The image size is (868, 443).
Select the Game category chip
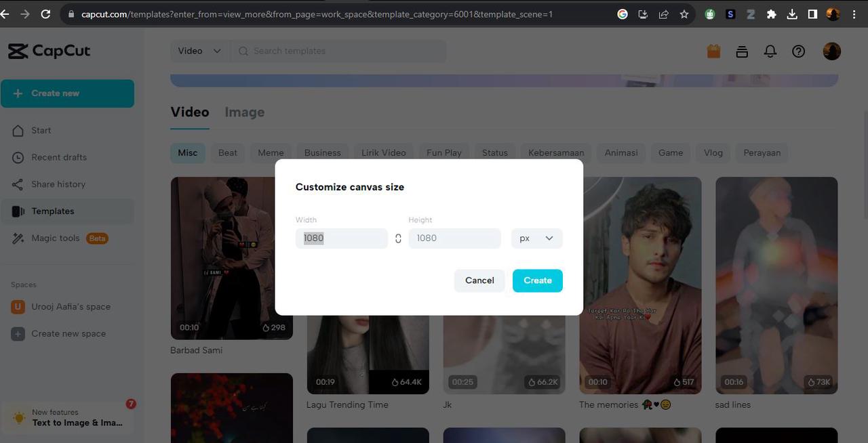pyautogui.click(x=671, y=152)
